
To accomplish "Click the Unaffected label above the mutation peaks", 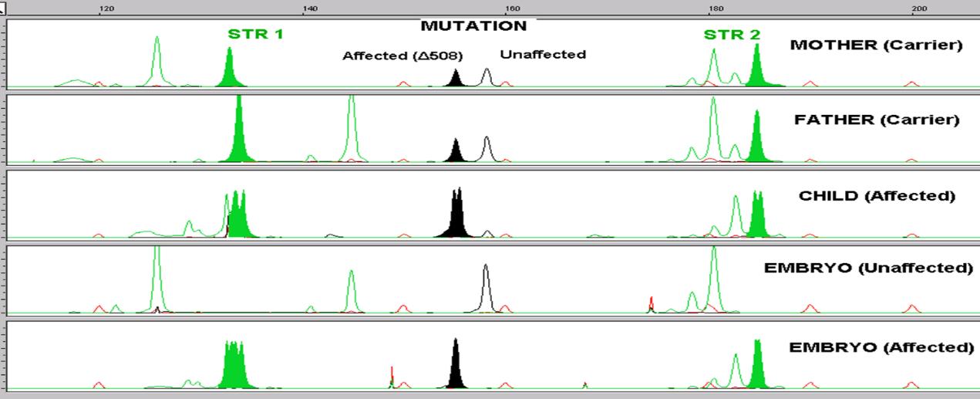I will [x=543, y=55].
